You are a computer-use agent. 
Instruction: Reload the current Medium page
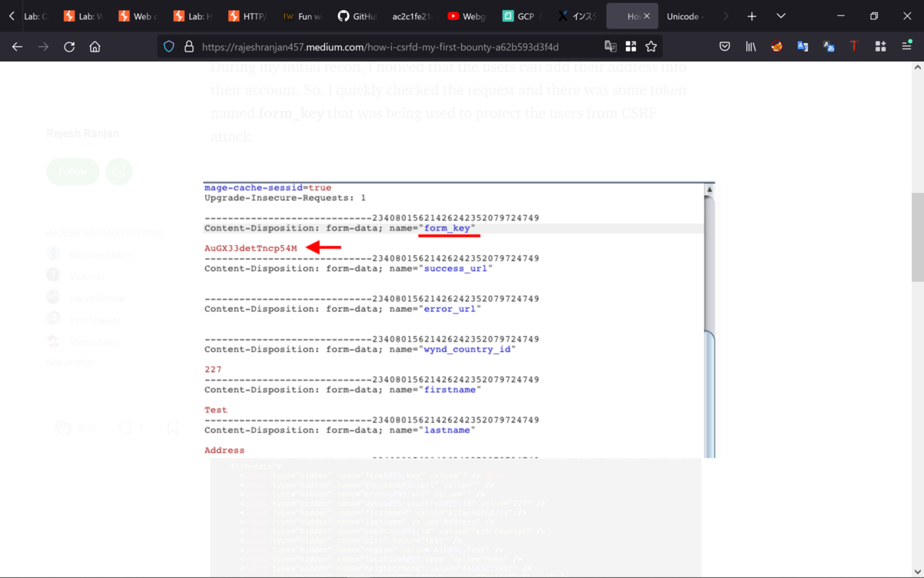coord(69,47)
